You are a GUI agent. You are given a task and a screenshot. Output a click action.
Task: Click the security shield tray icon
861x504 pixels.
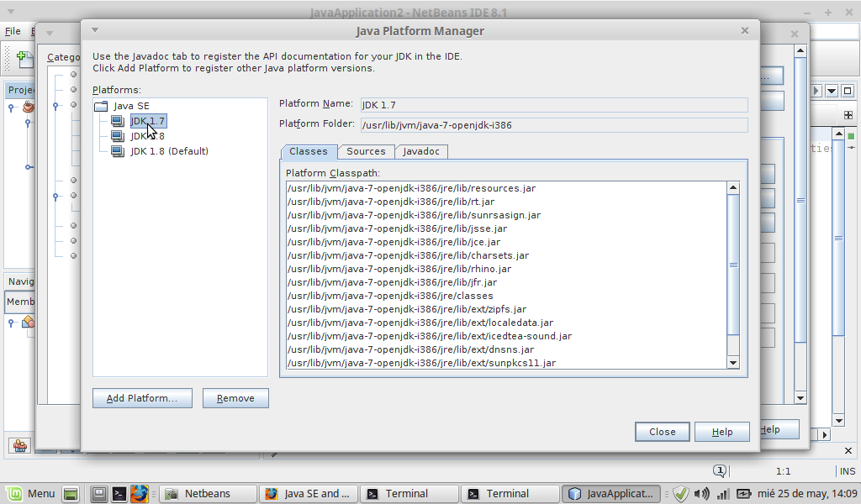pyautogui.click(x=681, y=494)
